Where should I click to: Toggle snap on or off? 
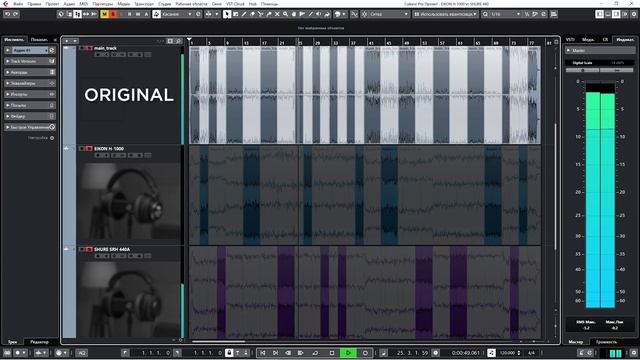click(364, 14)
